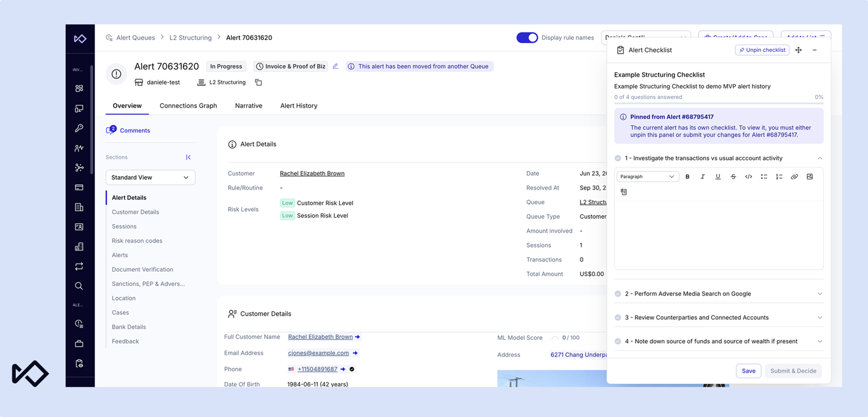
Task: Click the move handle on Alert Checklist
Action: coord(799,50)
